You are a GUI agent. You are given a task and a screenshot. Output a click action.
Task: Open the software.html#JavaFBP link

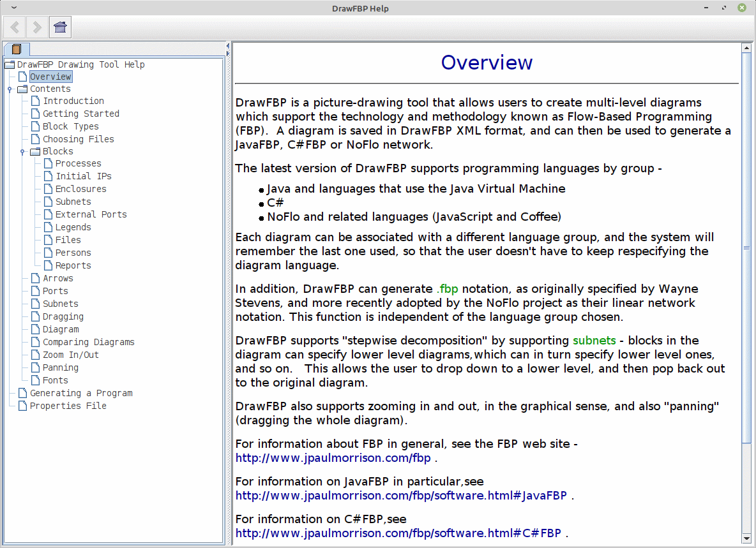[x=401, y=496]
